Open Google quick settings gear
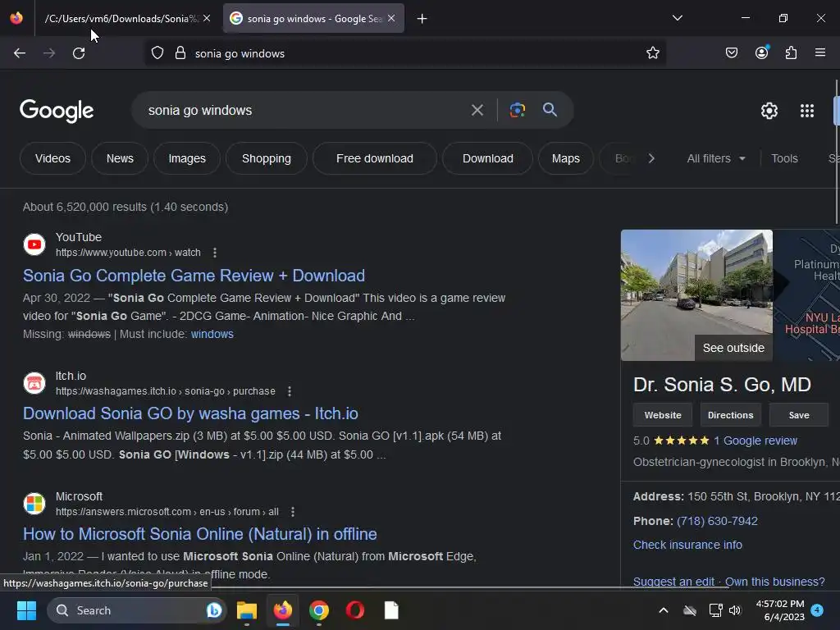The width and height of the screenshot is (840, 630). (769, 111)
